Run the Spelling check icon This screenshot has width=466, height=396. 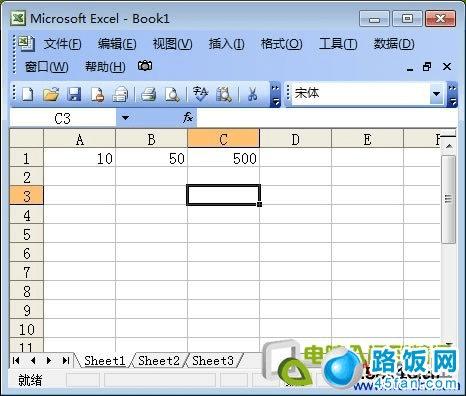200,94
